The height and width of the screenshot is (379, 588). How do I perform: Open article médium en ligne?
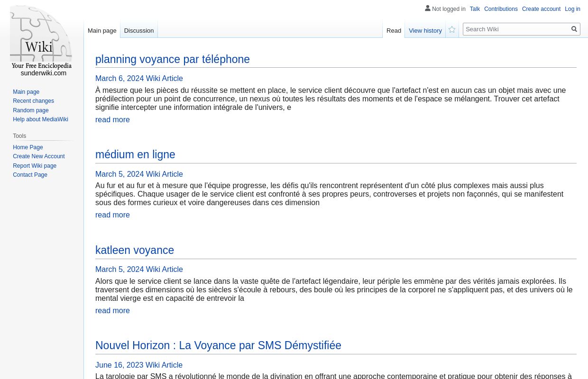[x=135, y=154]
